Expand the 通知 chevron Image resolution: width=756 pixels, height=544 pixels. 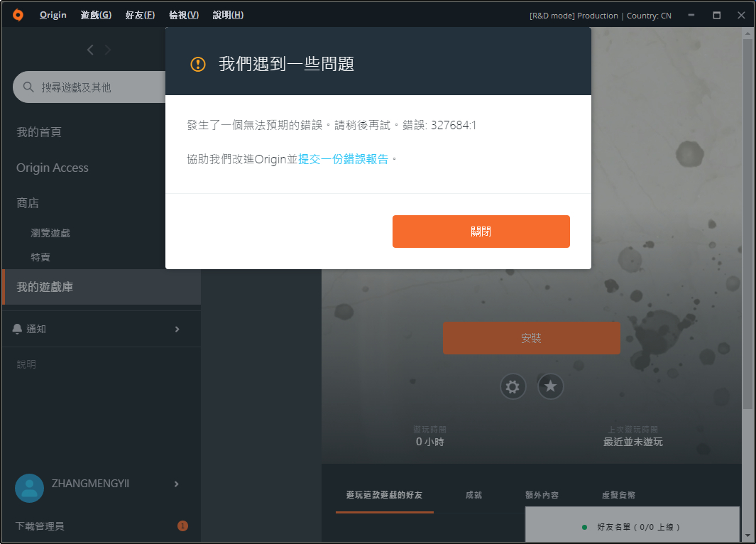coord(177,329)
